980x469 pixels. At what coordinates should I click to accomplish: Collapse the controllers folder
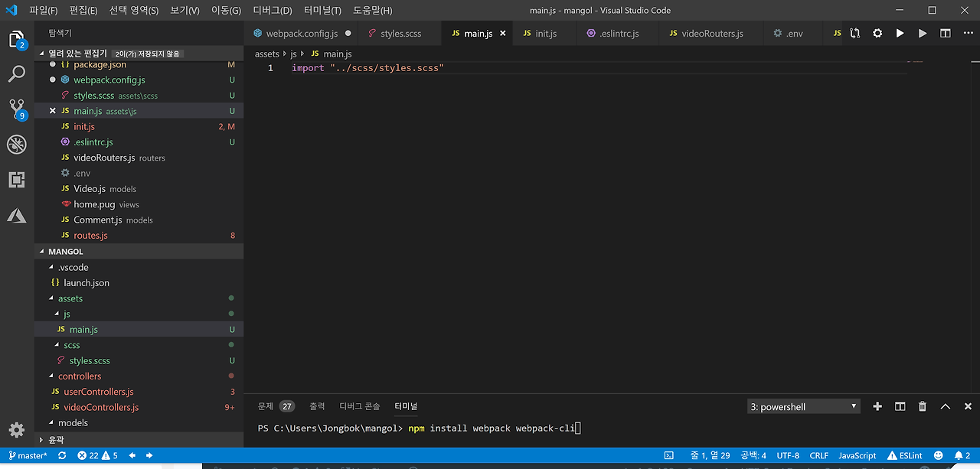pos(139,376)
